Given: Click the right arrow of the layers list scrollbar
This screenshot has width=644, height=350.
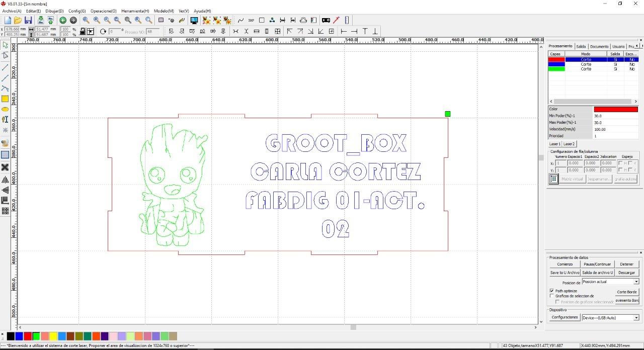Looking at the screenshot, I should coord(635,101).
